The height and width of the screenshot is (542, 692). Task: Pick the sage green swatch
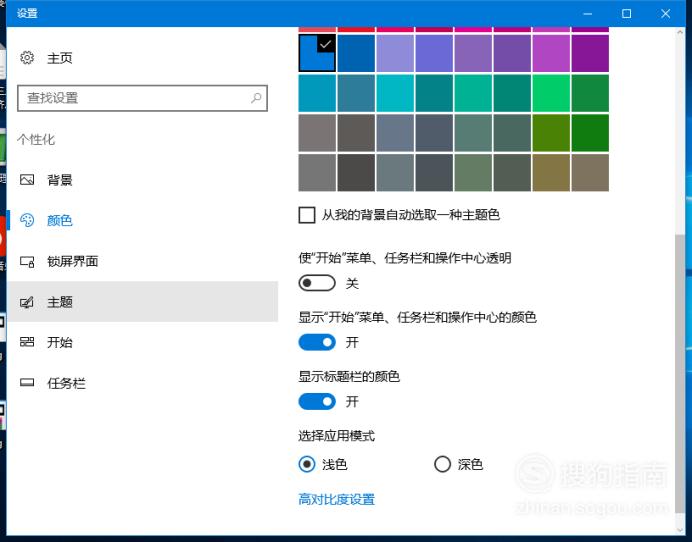coord(473,173)
